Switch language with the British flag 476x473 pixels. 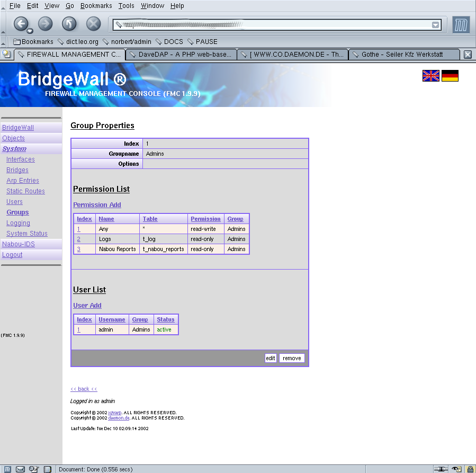tap(431, 76)
